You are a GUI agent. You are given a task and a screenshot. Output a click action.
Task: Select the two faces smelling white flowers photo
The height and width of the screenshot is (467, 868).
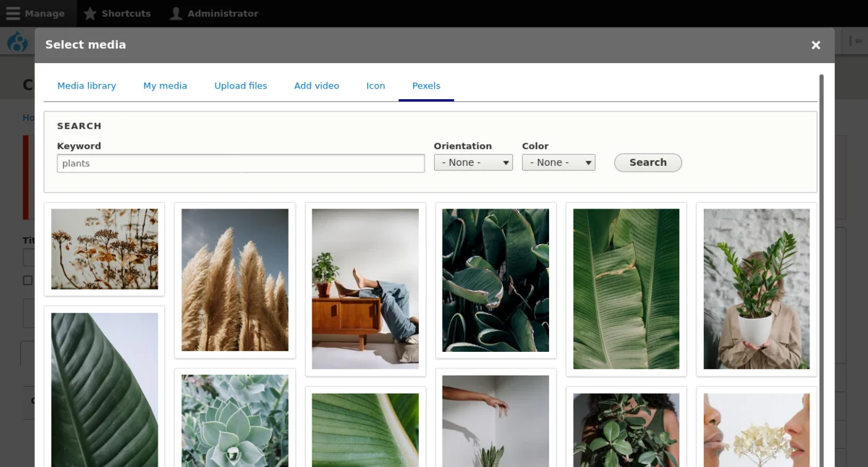coord(757,430)
